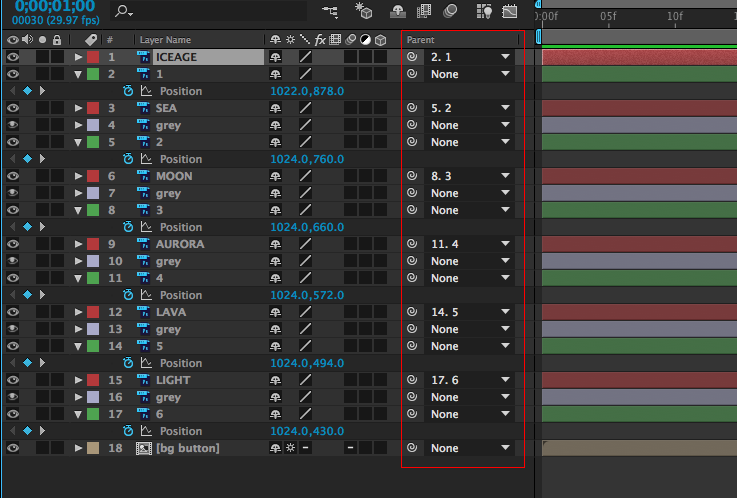
Task: Toggle Position stopwatch on layer 17
Action: coord(128,431)
